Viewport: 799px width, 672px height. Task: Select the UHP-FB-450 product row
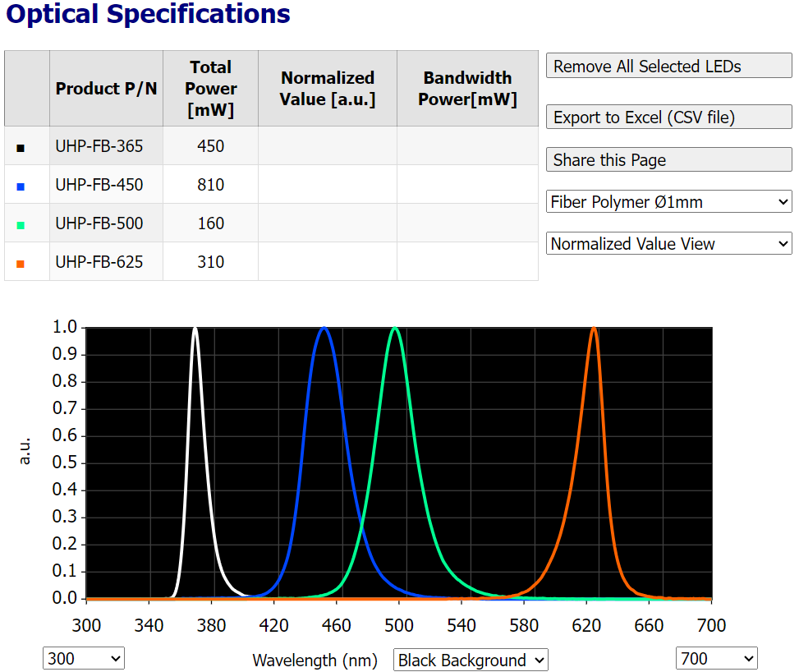coord(99,185)
